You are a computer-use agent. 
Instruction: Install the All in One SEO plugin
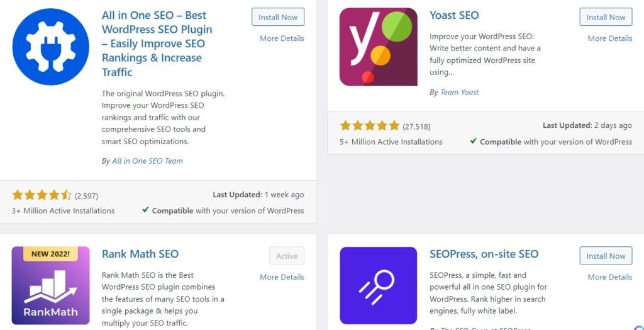277,17
